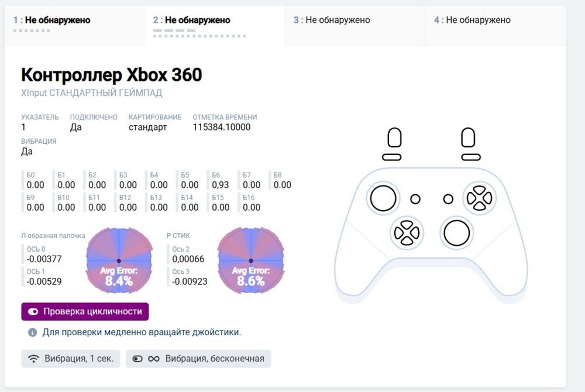
Task: Click the Б0 button value
Action: (x=35, y=185)
